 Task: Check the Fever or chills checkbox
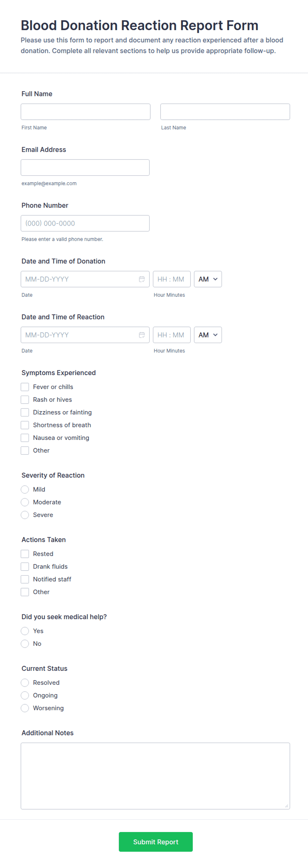click(25, 387)
